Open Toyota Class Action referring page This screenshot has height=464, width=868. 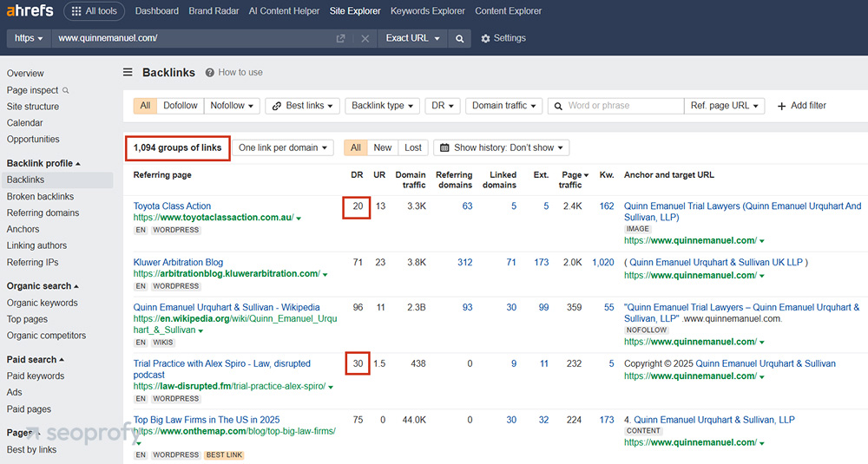click(x=172, y=206)
